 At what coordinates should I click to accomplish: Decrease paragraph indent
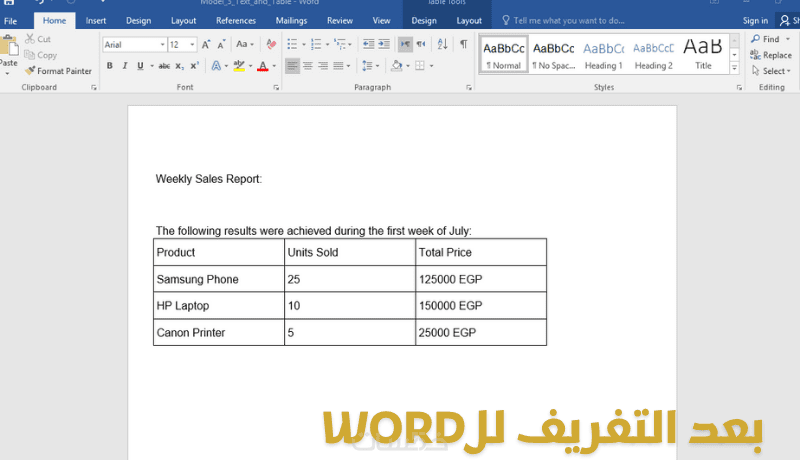368,44
